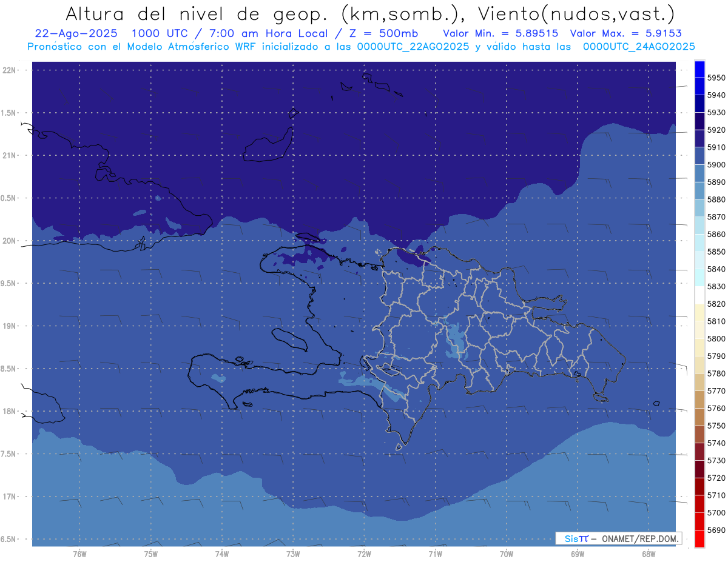The image size is (728, 562).
Task: Select the date text '22-Ago-2025'
Action: point(76,33)
